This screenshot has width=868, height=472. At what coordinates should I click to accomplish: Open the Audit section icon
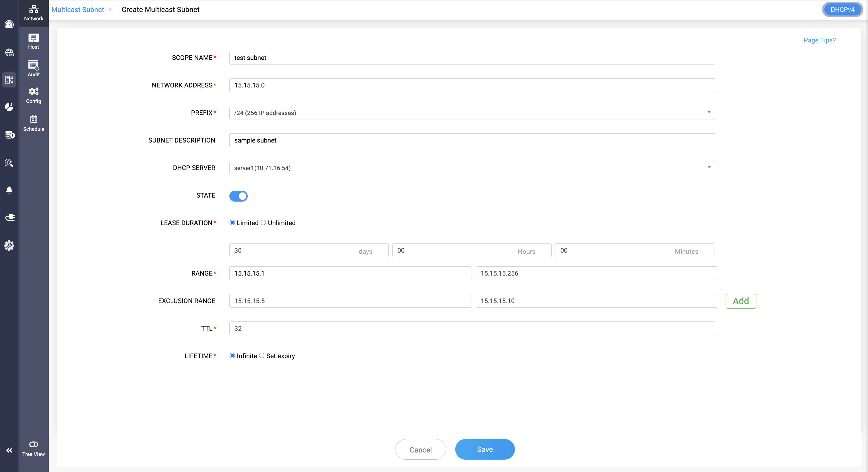click(x=33, y=68)
